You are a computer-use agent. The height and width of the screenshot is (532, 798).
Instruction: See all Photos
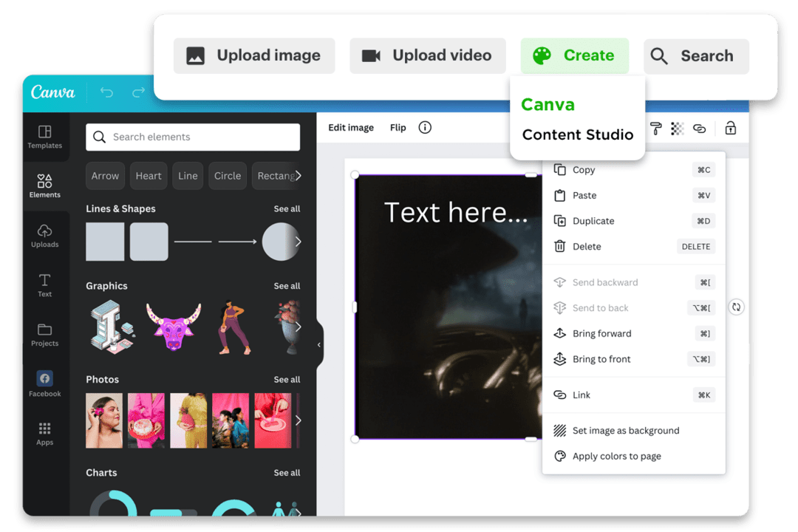click(287, 380)
